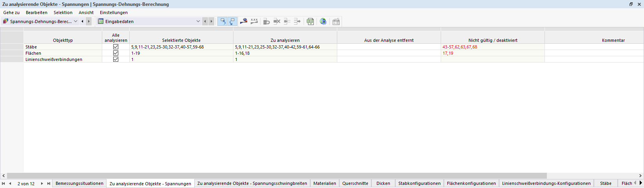Screen dimensions: 644x188
Task: Select the Stäbe row
Action: pos(12,47)
